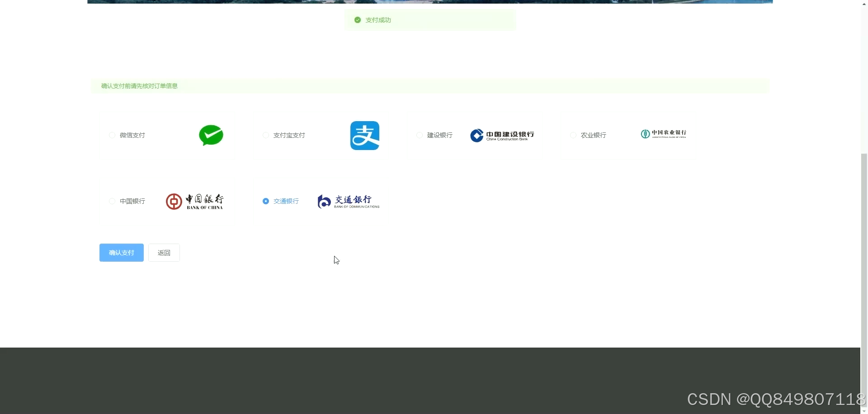Click the 农业银行 label text

[x=594, y=135]
